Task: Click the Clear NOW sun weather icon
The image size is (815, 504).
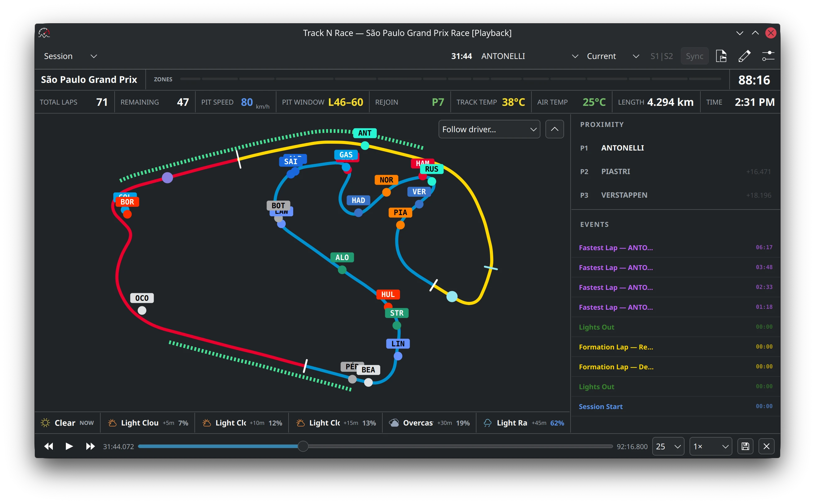Action: pos(45,423)
